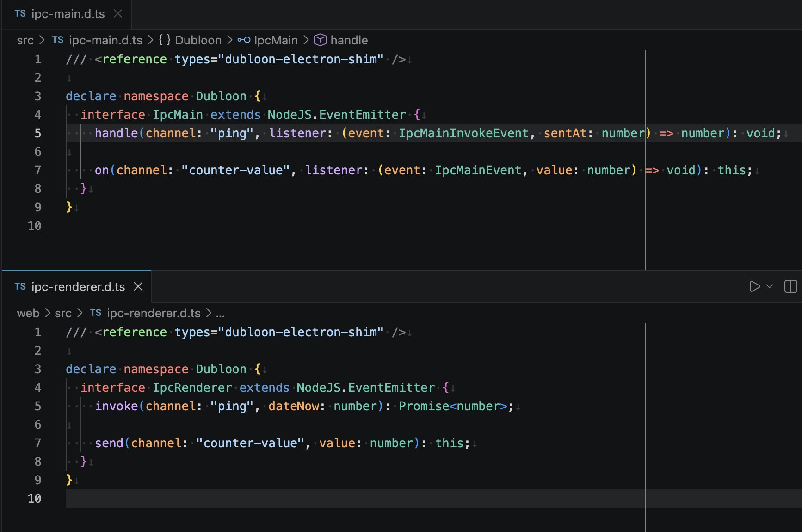Click 'dubloon-electron-shim' reference in bottom editor
This screenshot has width=802, height=532.
pyautogui.click(x=301, y=332)
